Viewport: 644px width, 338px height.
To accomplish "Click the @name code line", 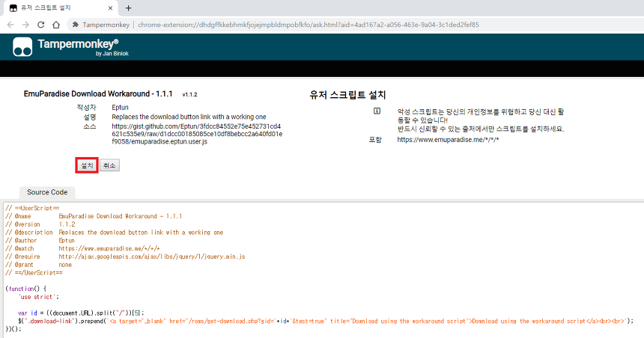I will pos(94,216).
